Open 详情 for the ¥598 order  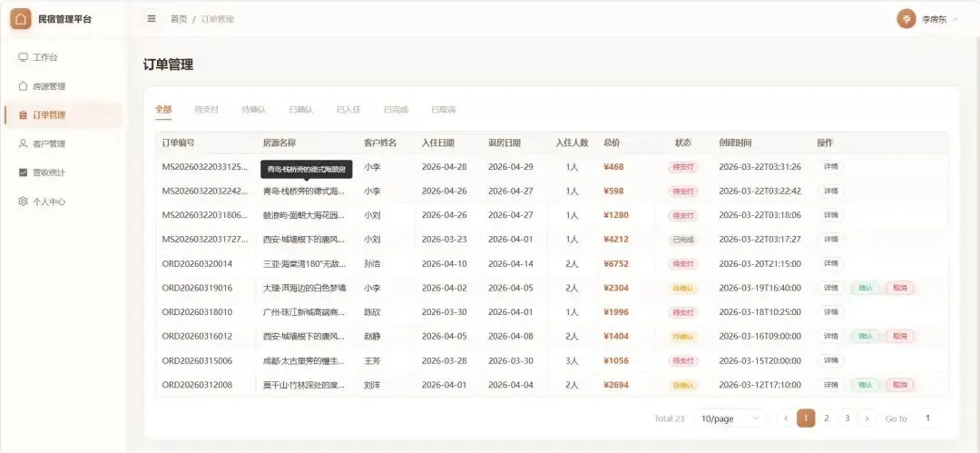tap(830, 191)
